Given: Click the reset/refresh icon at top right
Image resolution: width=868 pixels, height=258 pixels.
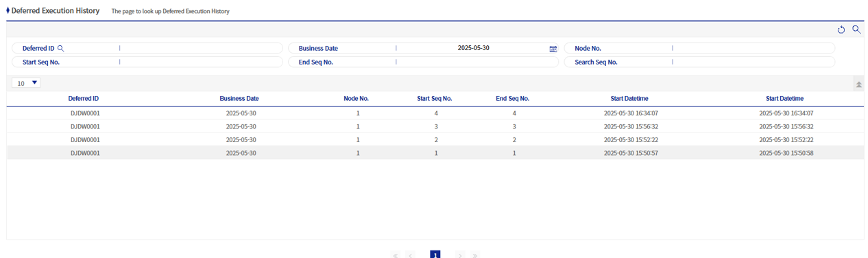Looking at the screenshot, I should [841, 30].
